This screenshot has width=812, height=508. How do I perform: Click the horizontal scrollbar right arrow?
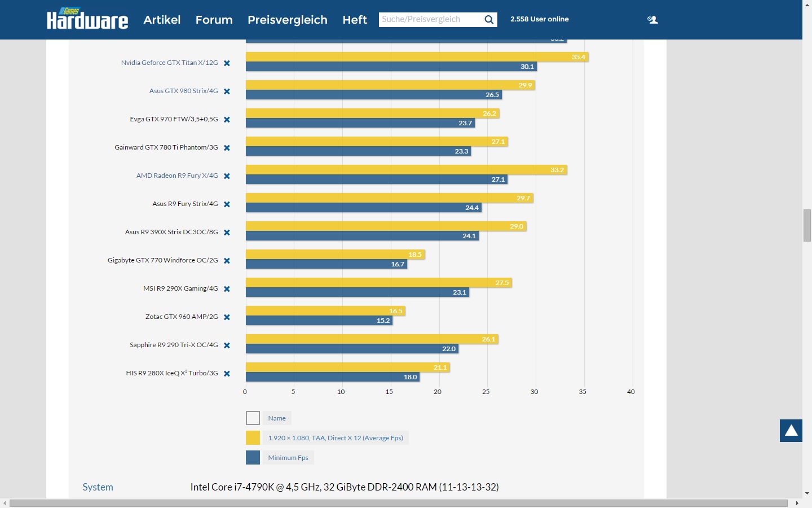(797, 503)
